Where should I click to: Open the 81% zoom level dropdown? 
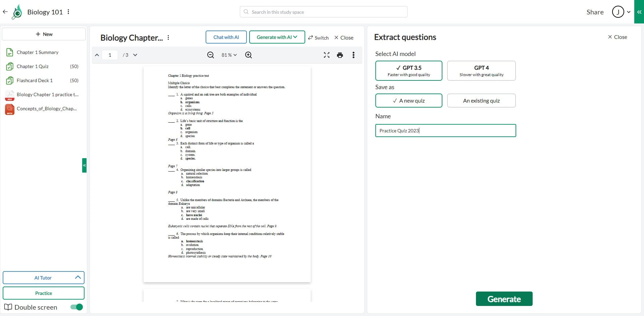coord(229,55)
